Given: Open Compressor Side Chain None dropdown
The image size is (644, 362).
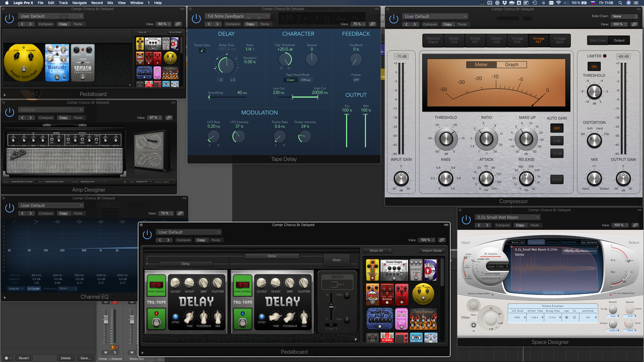Looking at the screenshot, I should pos(624,16).
